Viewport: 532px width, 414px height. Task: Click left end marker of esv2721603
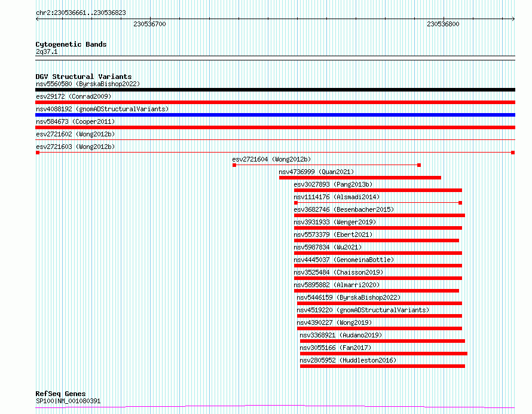tap(38, 153)
